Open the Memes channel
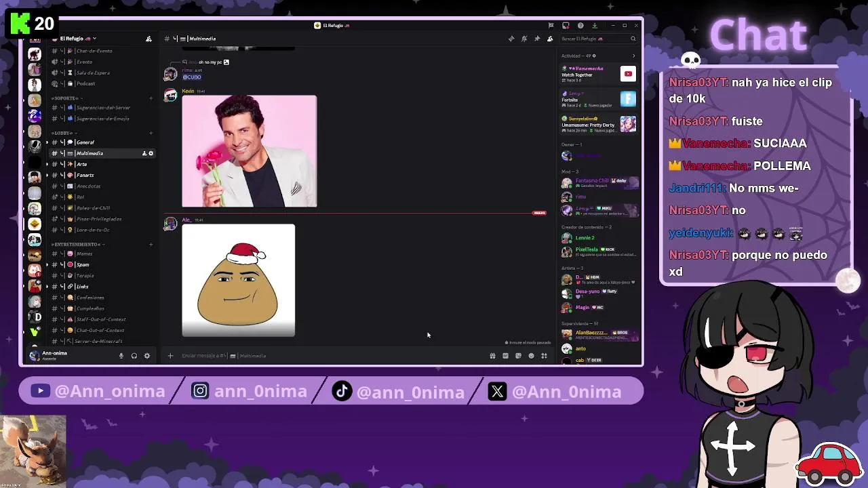 pos(102,253)
